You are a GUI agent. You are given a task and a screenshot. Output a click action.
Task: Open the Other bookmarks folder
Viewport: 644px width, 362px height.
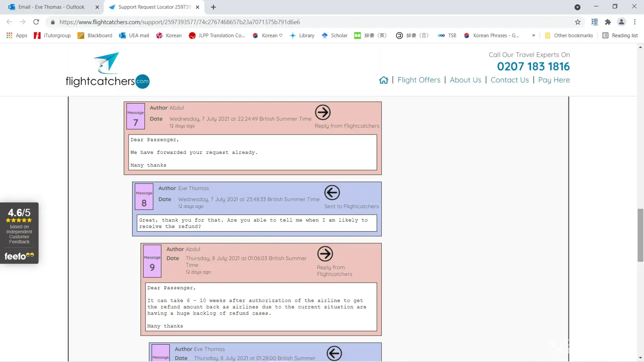[x=569, y=35]
